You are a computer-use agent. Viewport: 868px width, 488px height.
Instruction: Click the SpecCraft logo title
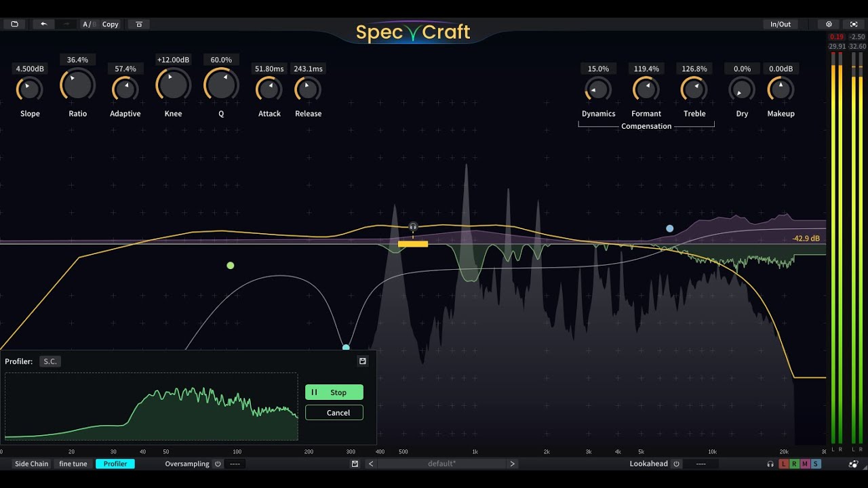click(413, 32)
